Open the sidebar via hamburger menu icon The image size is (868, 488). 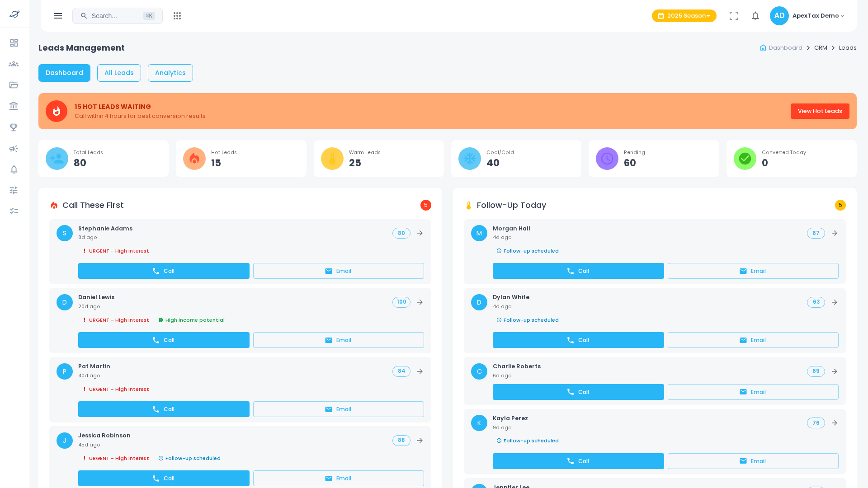coord(58,16)
